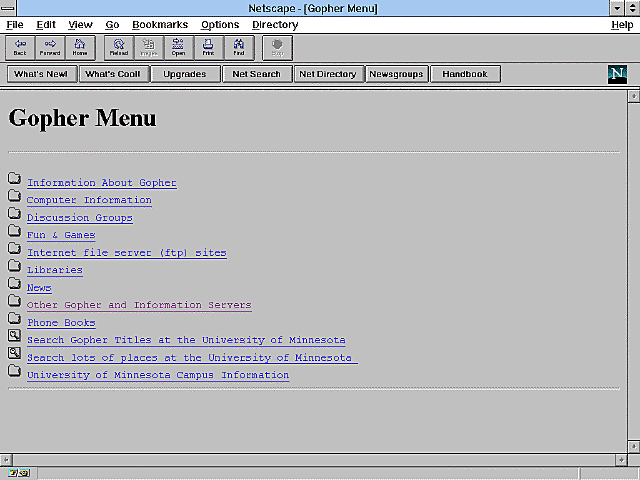
Task: Click folder icon beside Fun & Games
Action: coord(14,231)
